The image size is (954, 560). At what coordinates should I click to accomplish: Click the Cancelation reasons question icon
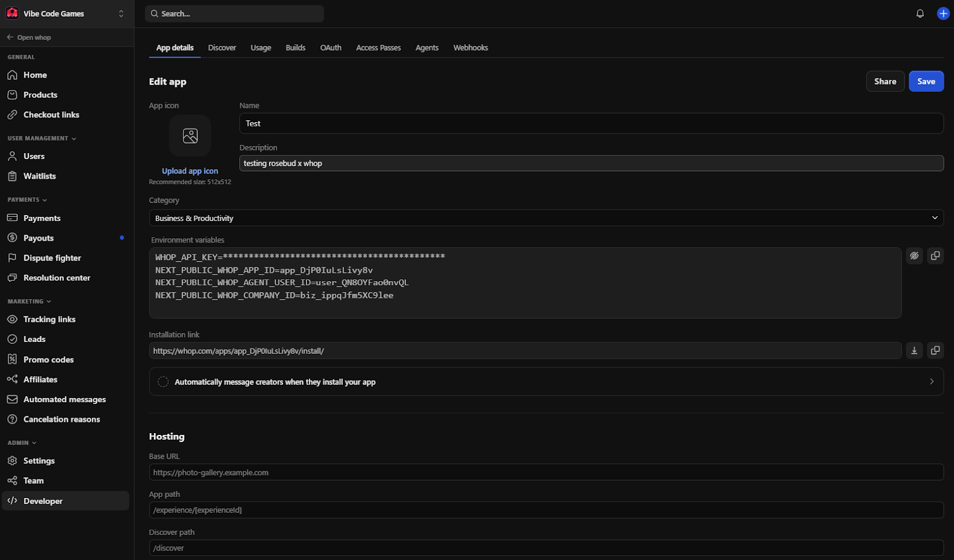12,419
